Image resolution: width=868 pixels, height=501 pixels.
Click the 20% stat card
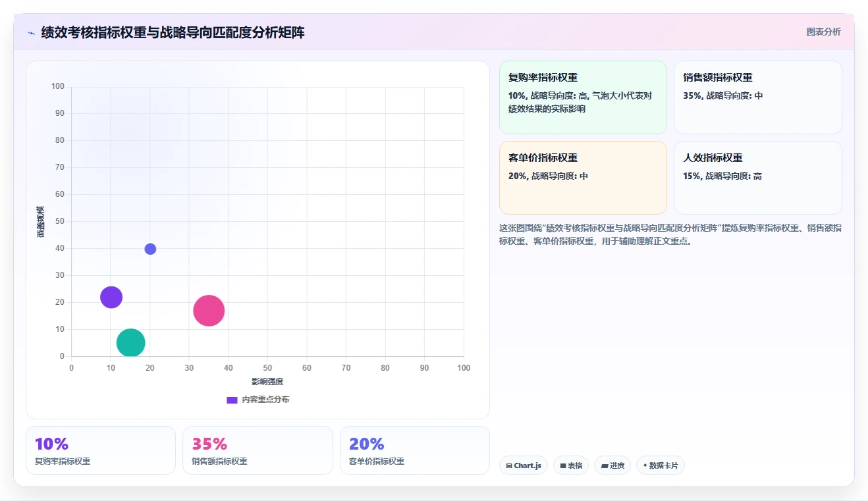pos(415,450)
